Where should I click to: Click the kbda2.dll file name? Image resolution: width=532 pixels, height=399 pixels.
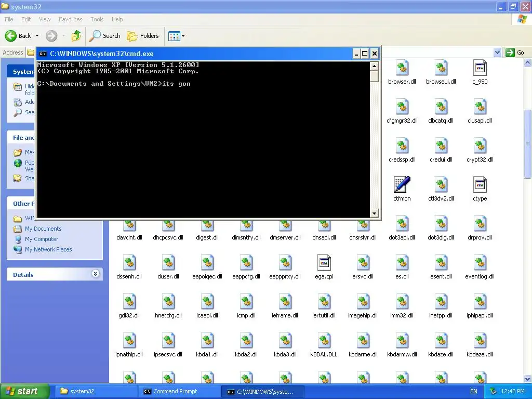tap(246, 354)
